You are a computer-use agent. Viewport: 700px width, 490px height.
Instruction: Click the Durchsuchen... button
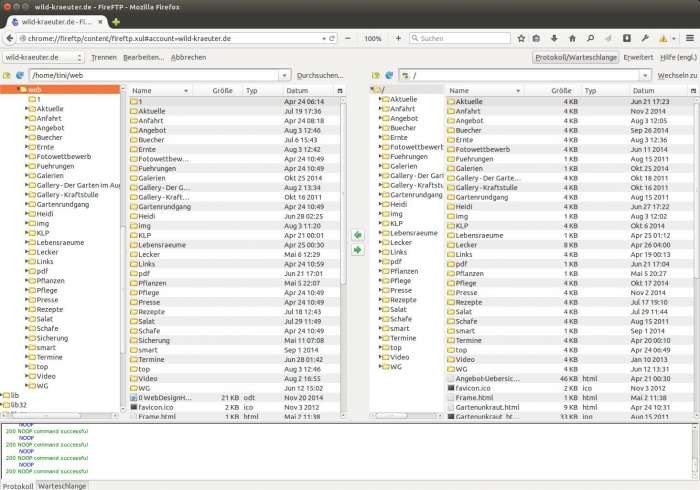pyautogui.click(x=320, y=75)
